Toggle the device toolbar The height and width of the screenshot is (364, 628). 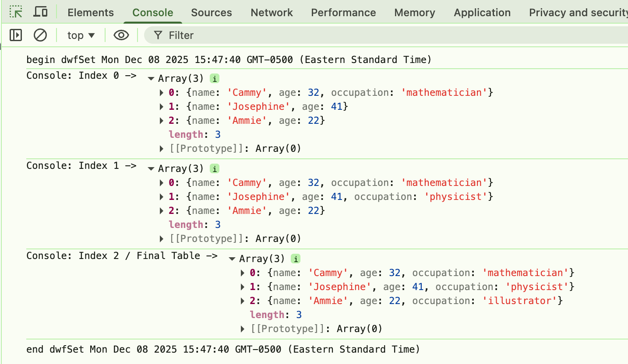click(40, 12)
